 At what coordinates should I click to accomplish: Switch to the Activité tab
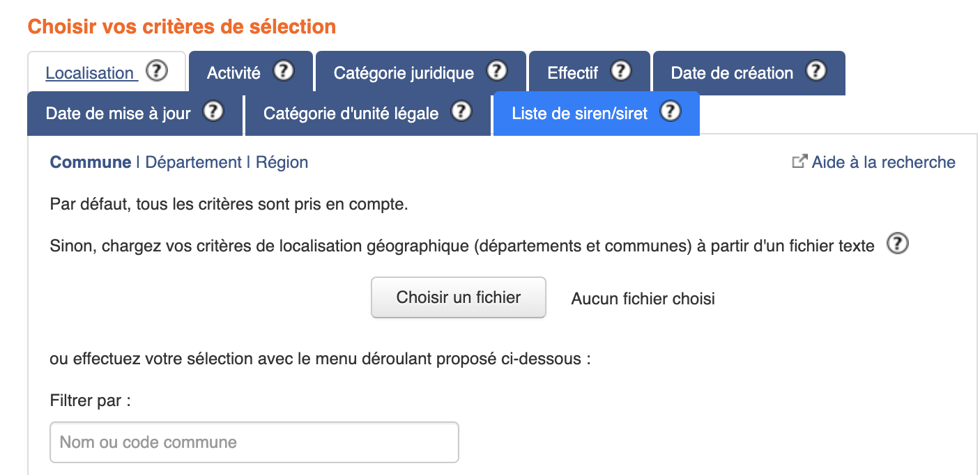point(233,73)
